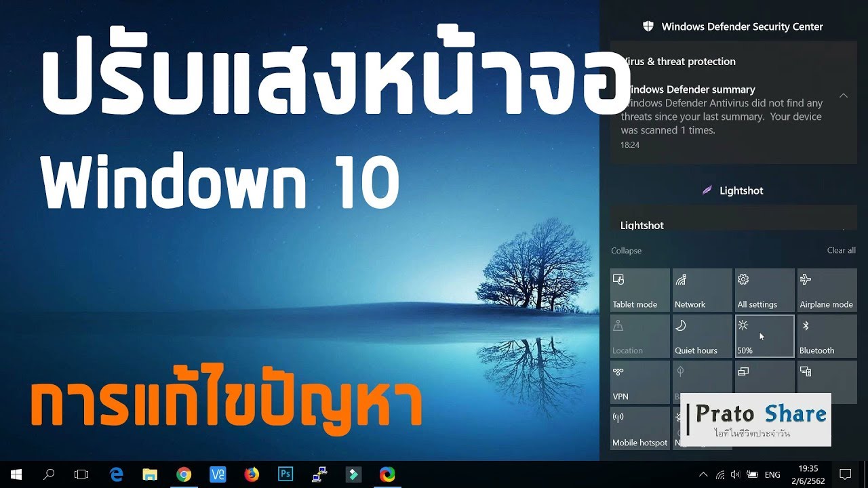868x488 pixels.
Task: Expand the Windows Defender summary notification chevron
Action: tap(844, 96)
